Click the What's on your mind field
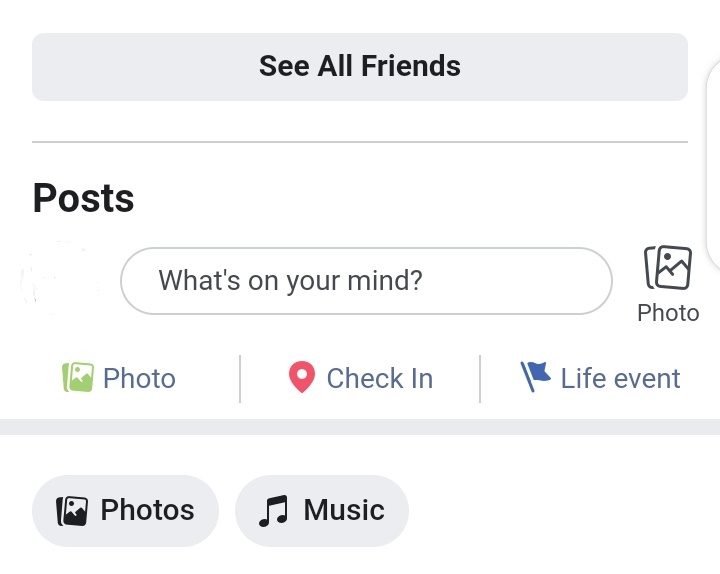The width and height of the screenshot is (720, 574). click(365, 281)
